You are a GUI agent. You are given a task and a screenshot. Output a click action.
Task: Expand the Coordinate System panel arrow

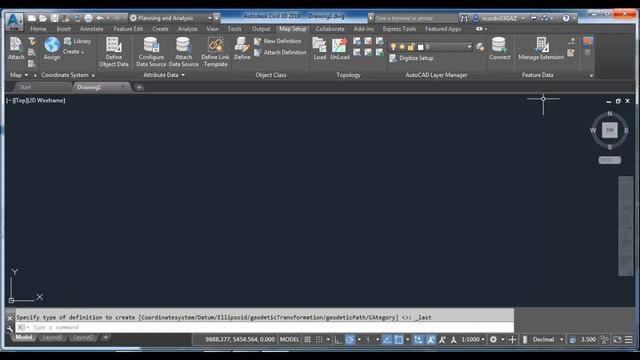click(93, 76)
